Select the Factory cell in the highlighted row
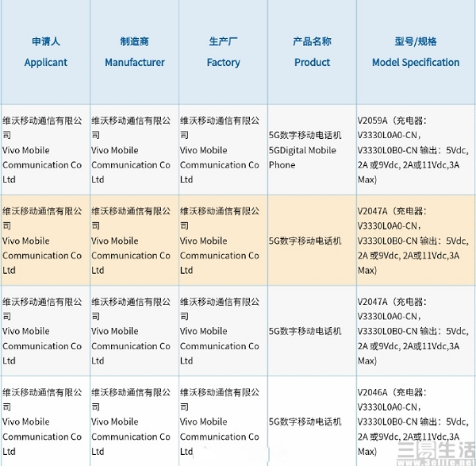The image size is (476, 466). (222, 241)
